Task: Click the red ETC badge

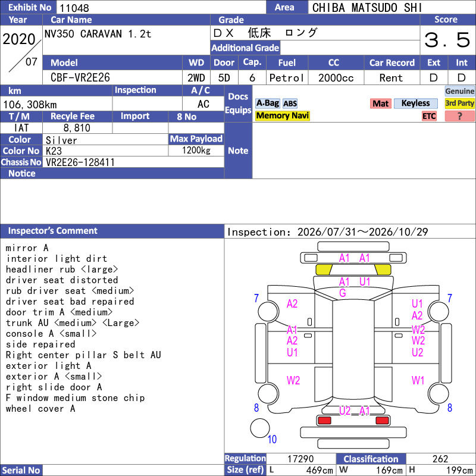Action: (429, 116)
